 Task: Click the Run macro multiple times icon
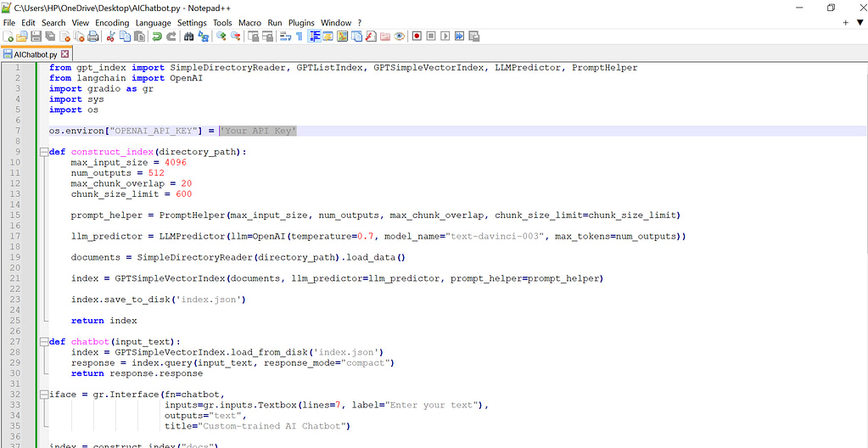point(460,36)
